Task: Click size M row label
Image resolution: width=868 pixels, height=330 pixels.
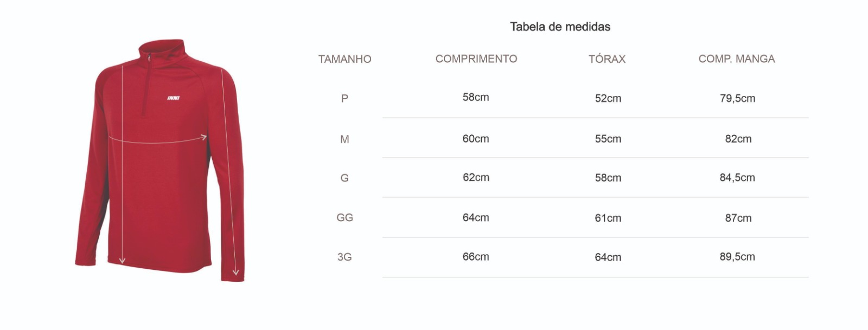Action: coord(344,139)
